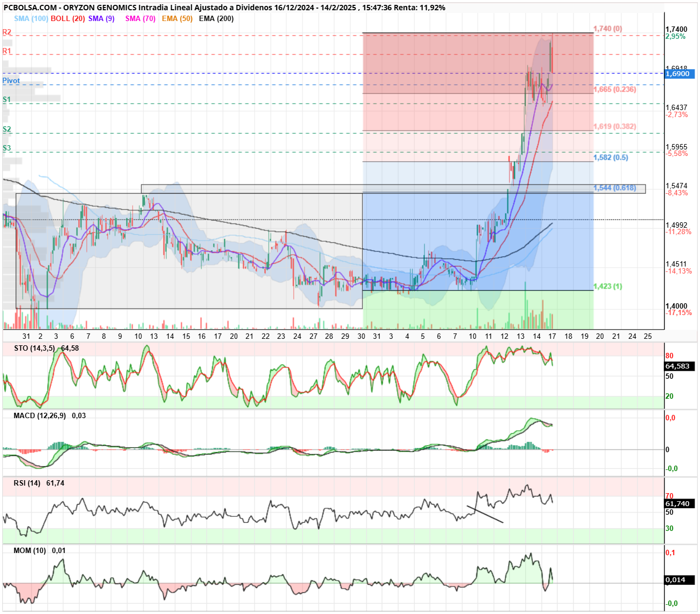Click the BOLL (20) legend label
Image resolution: width=700 pixels, height=614 pixels.
tap(68, 18)
